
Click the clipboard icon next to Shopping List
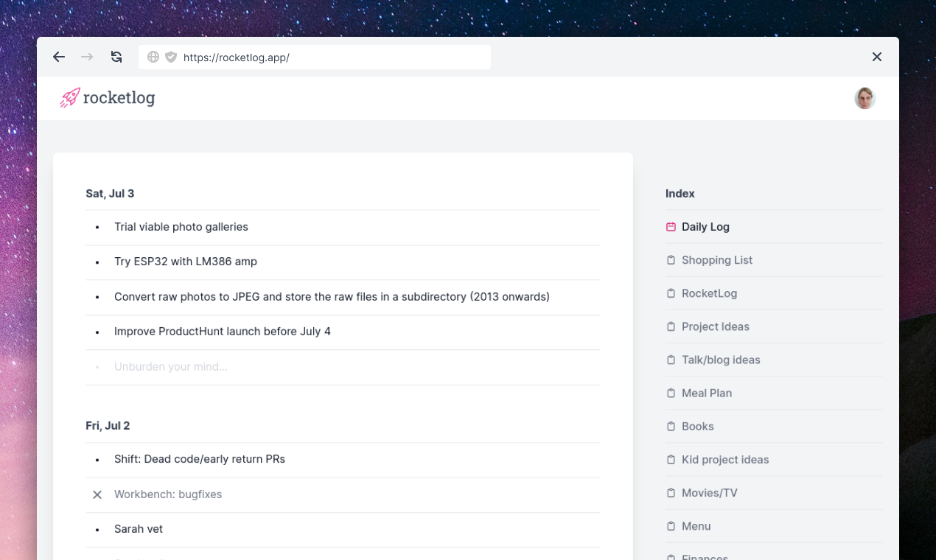coord(671,260)
